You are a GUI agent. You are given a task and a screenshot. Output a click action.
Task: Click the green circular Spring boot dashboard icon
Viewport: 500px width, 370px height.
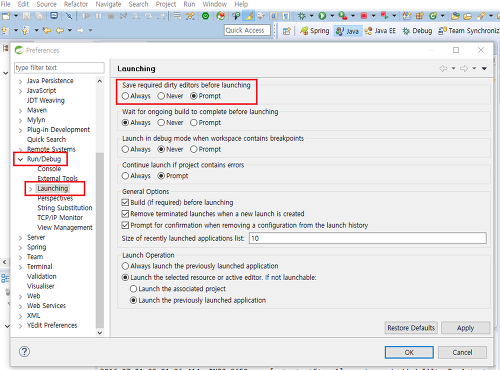(x=206, y=16)
